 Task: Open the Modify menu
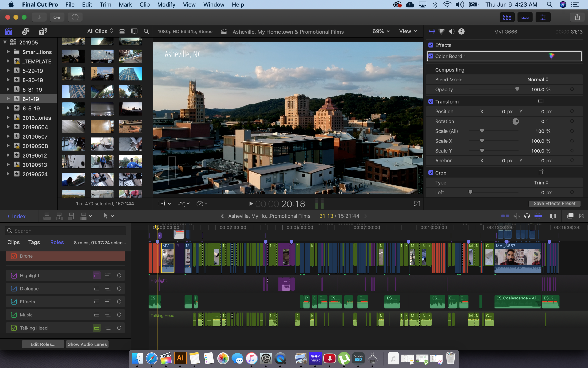(166, 5)
